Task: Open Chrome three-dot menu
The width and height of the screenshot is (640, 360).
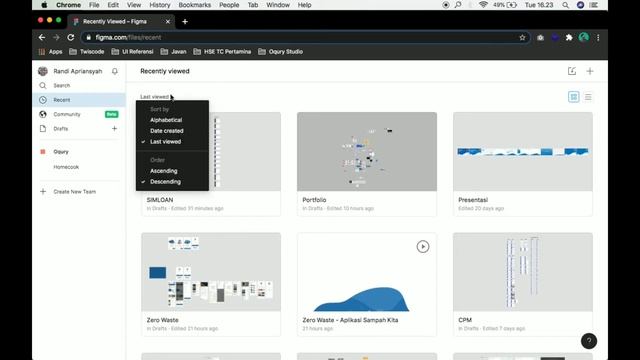Action: click(x=598, y=38)
